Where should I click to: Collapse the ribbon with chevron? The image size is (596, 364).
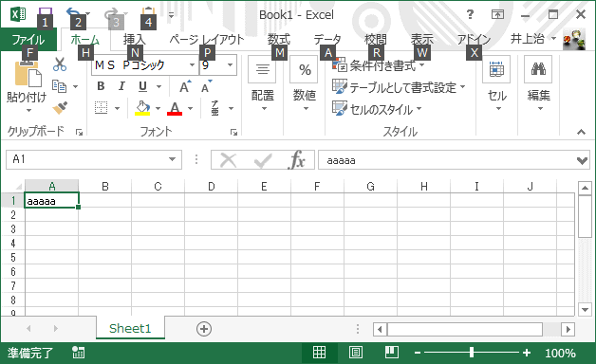coord(581,132)
